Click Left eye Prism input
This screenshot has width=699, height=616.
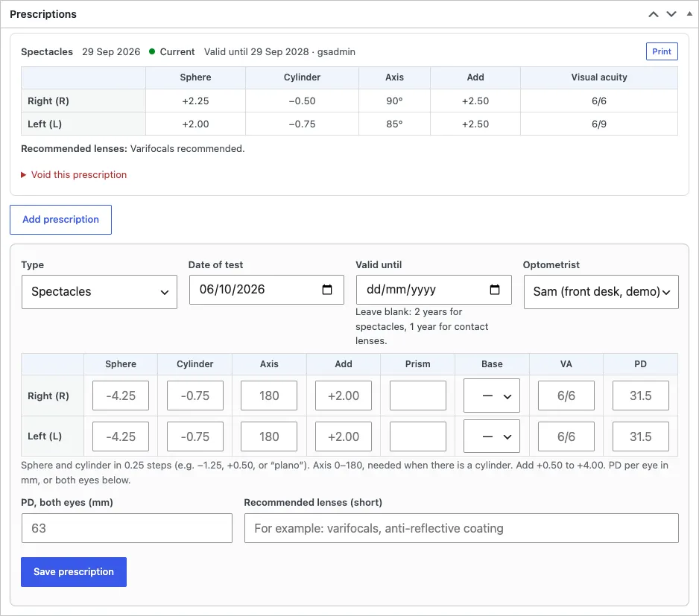[418, 436]
